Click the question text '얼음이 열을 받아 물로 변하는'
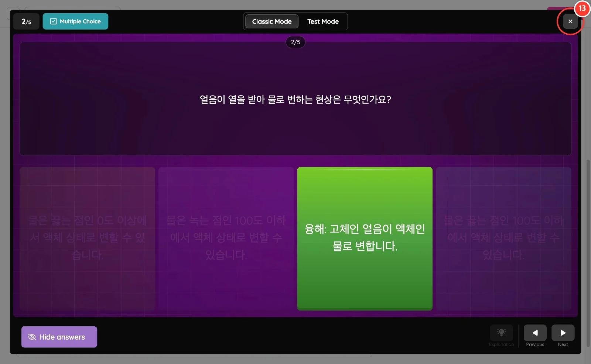The image size is (591, 364). [295, 99]
